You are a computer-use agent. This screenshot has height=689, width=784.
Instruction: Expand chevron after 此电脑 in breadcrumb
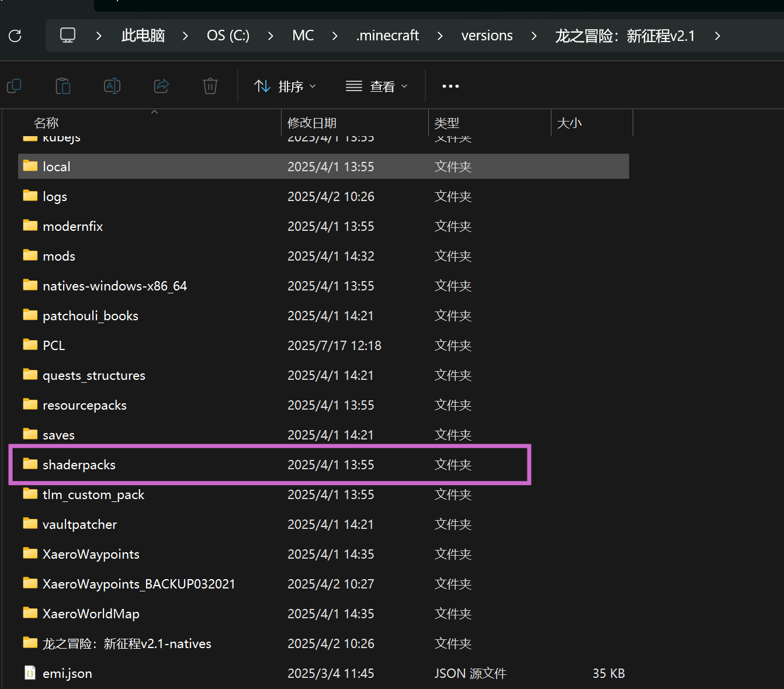(185, 36)
